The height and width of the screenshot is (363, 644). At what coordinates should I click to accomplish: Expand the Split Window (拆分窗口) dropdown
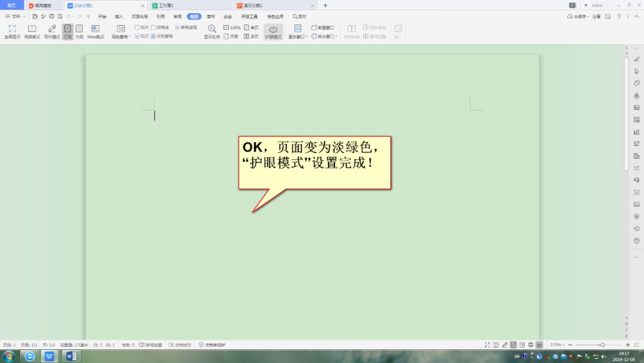(324, 36)
